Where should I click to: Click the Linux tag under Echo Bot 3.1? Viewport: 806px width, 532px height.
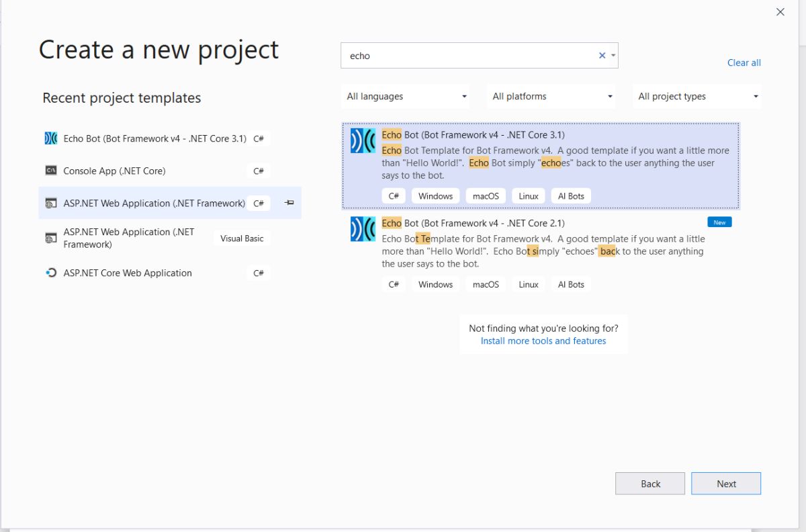pyautogui.click(x=529, y=196)
